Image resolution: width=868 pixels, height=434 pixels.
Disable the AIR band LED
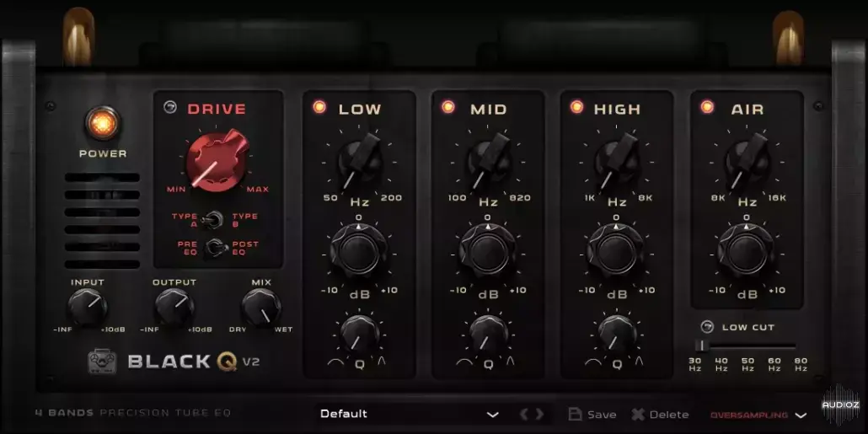tap(707, 107)
